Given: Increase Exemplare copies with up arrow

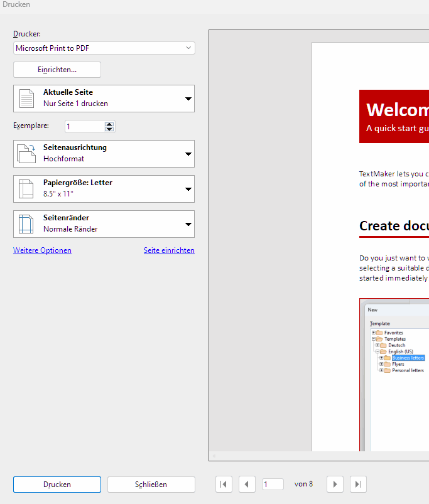Looking at the screenshot, I should tap(109, 124).
